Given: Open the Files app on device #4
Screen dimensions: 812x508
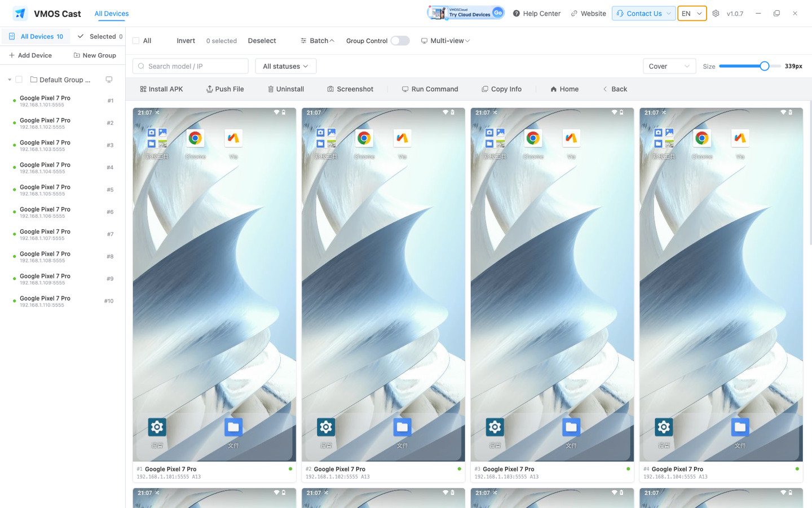Looking at the screenshot, I should pyautogui.click(x=740, y=427).
